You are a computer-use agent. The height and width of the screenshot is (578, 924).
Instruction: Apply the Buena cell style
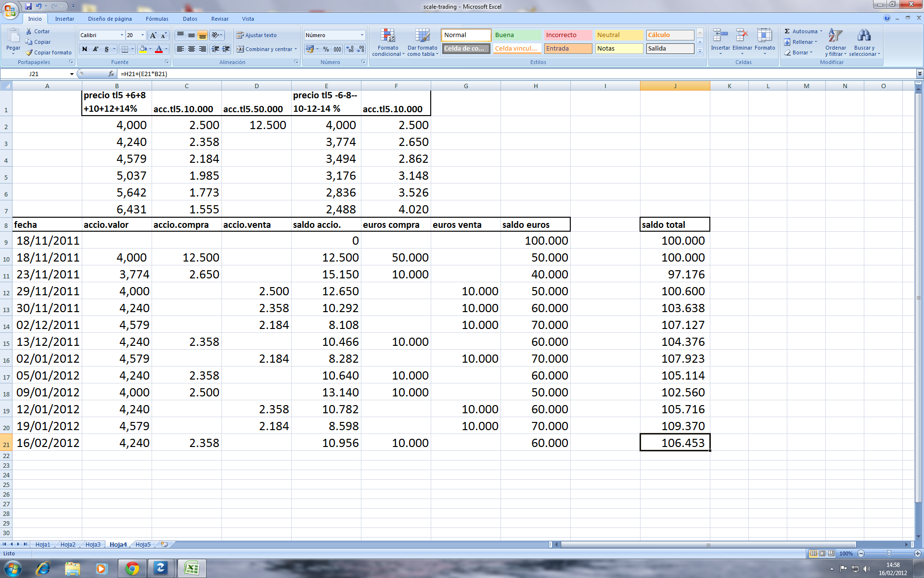[517, 35]
